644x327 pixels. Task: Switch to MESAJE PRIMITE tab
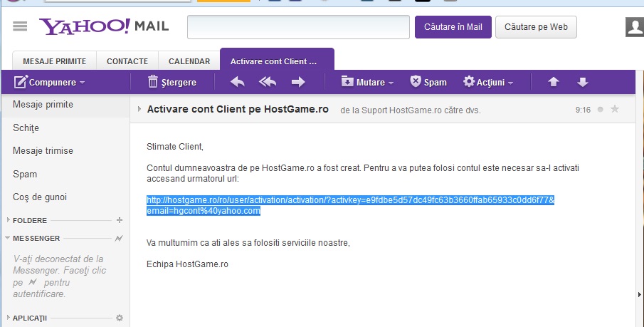point(55,61)
